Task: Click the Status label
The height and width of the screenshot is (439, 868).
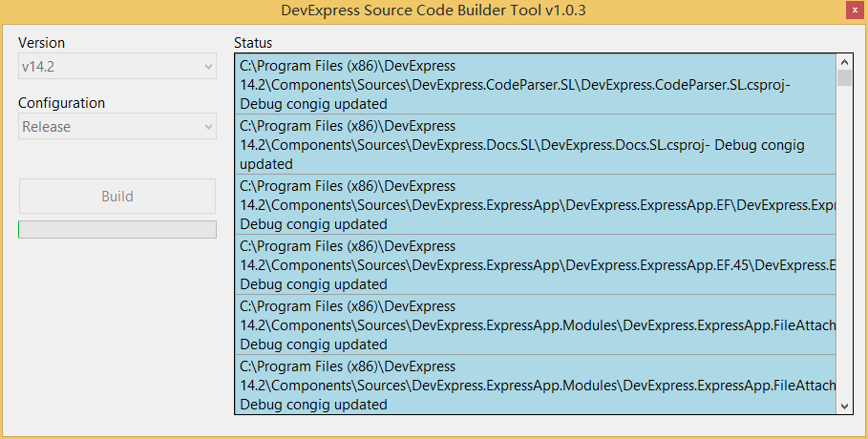Action: coord(253,43)
